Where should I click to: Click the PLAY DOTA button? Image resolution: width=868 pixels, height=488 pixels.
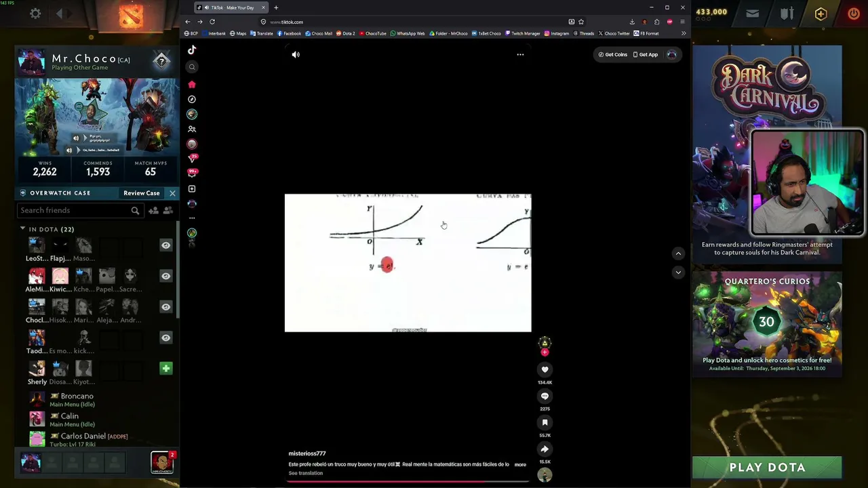[x=767, y=468]
